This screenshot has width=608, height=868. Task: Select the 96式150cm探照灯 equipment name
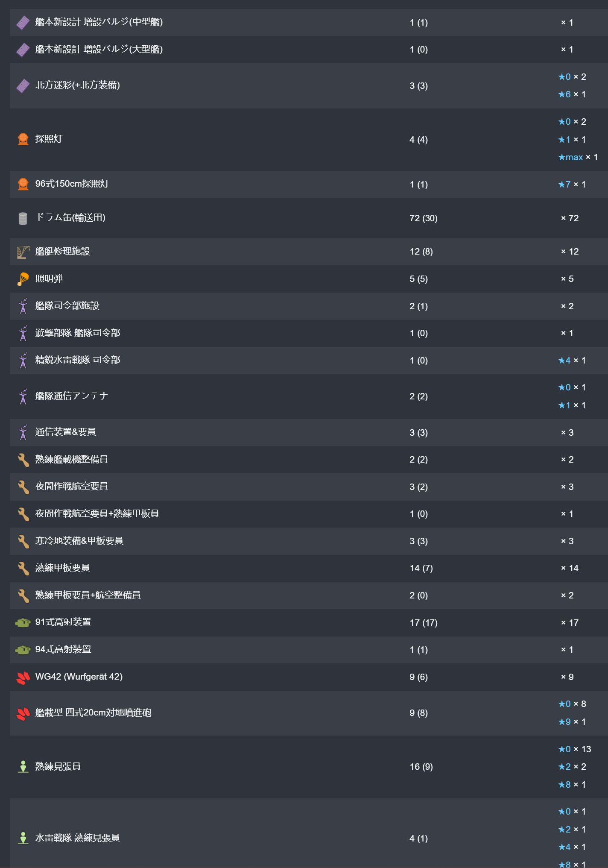(72, 184)
